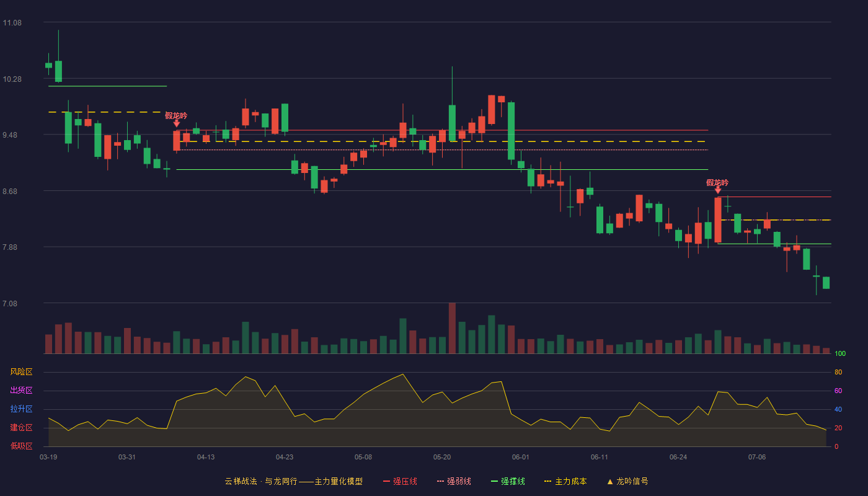Toggle the 强压线 legend entry
The width and height of the screenshot is (868, 496).
tap(400, 481)
